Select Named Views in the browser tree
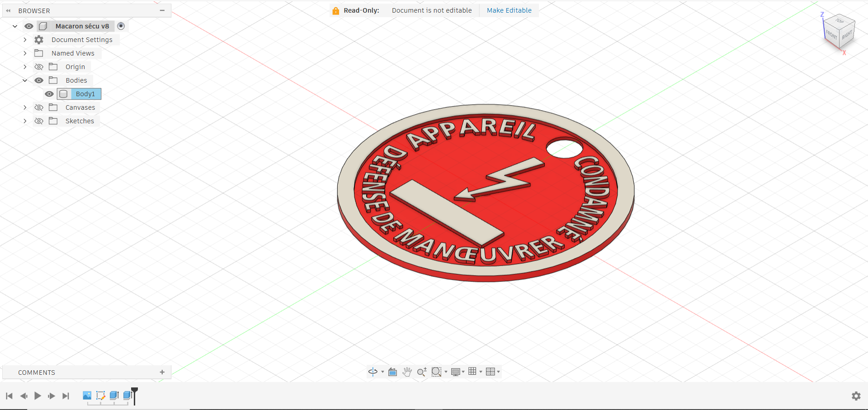Image resolution: width=868 pixels, height=410 pixels. (x=73, y=53)
